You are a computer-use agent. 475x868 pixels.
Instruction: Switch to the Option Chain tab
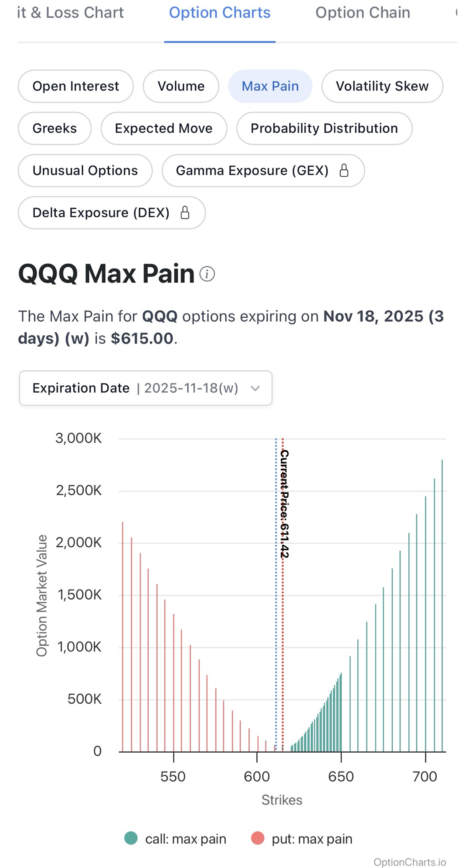362,12
